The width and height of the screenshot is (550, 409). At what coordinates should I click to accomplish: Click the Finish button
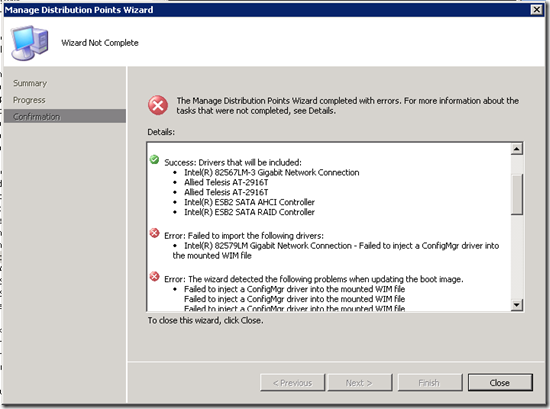point(429,383)
